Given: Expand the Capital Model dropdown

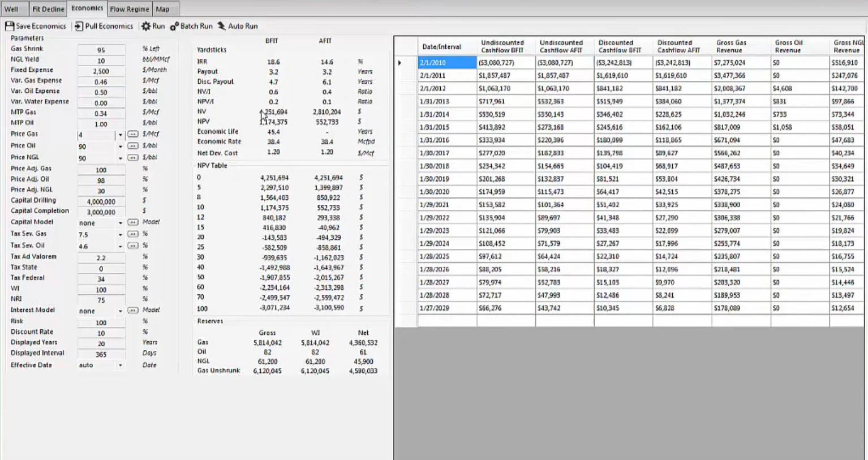Looking at the screenshot, I should (x=120, y=223).
